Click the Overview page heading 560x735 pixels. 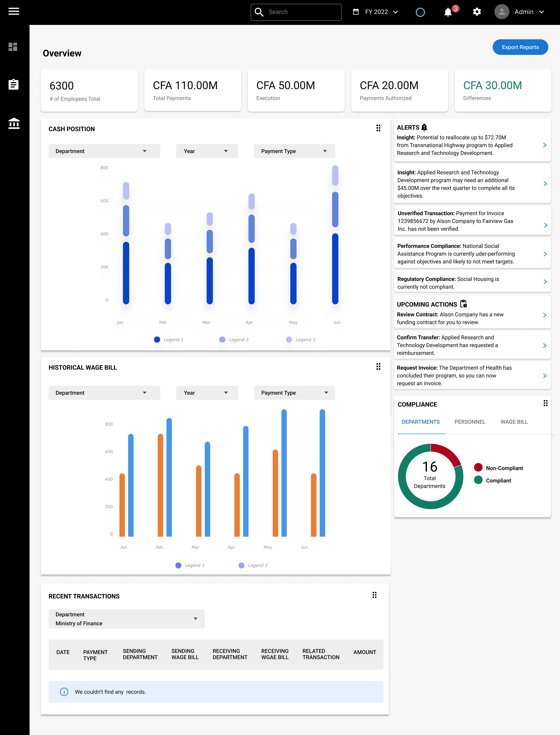[x=62, y=53]
